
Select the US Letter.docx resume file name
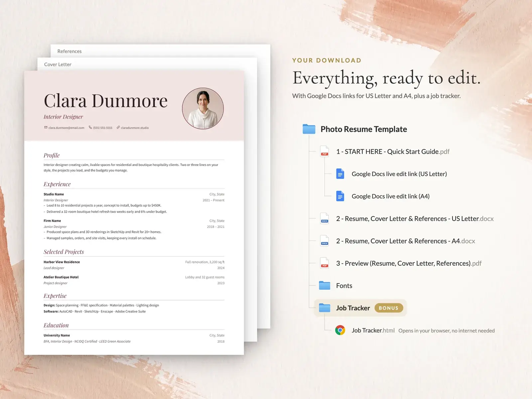(x=415, y=219)
